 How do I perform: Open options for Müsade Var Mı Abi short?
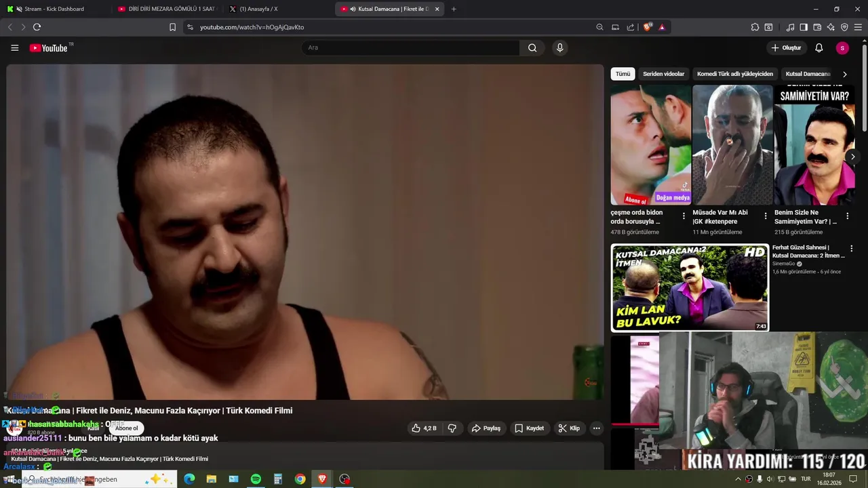point(766,216)
